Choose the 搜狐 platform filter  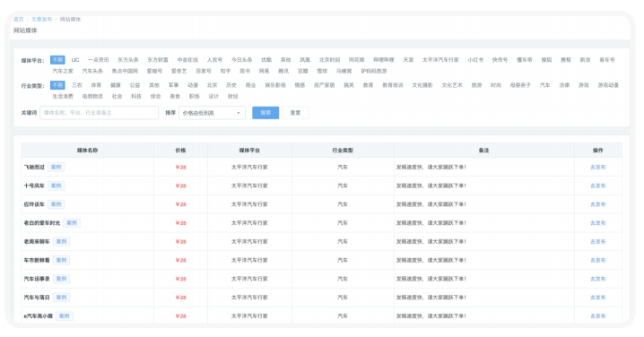(546, 60)
